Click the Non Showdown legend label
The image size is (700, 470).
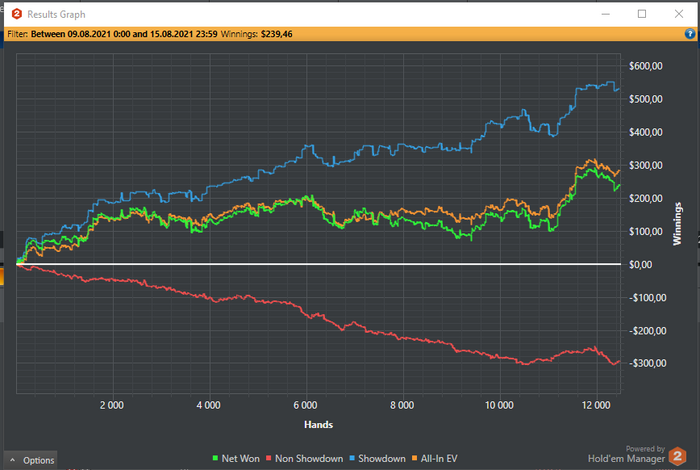pyautogui.click(x=309, y=459)
